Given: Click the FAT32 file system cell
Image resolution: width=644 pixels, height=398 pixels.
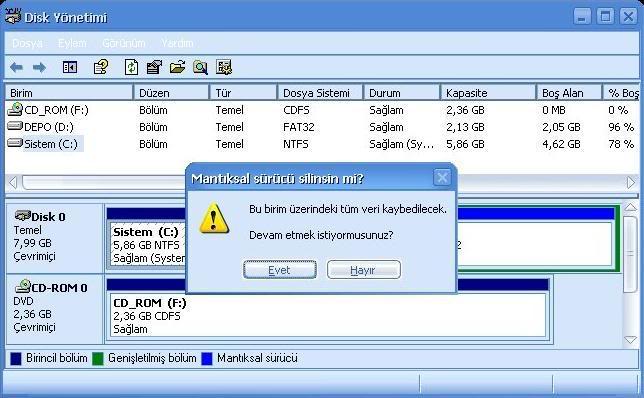Looking at the screenshot, I should (299, 127).
